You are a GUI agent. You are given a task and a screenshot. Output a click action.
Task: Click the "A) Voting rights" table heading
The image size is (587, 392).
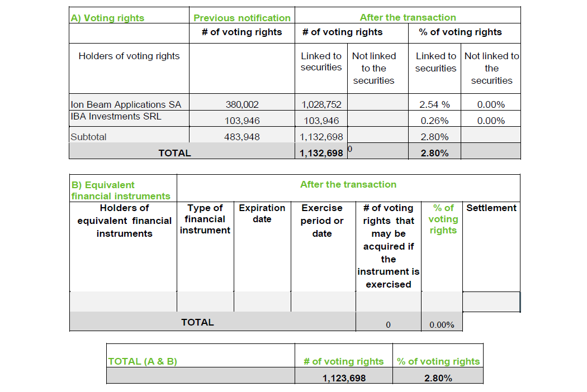coord(107,18)
